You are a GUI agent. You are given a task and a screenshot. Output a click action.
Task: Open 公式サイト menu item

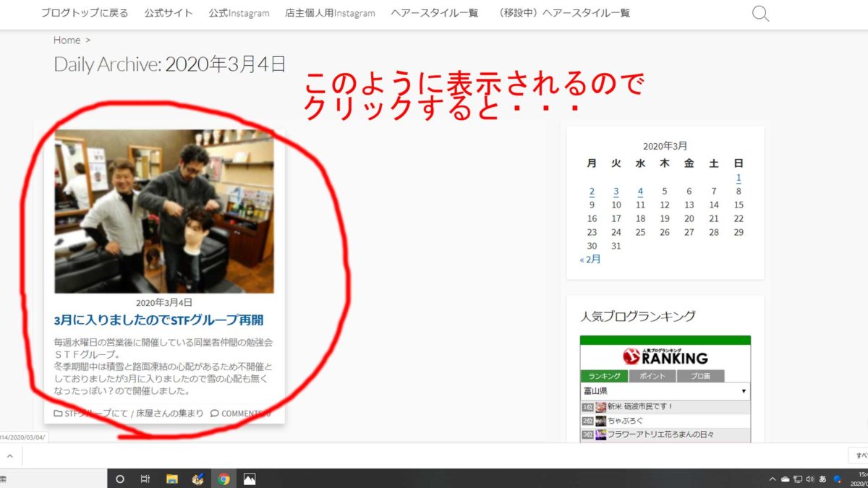[169, 13]
